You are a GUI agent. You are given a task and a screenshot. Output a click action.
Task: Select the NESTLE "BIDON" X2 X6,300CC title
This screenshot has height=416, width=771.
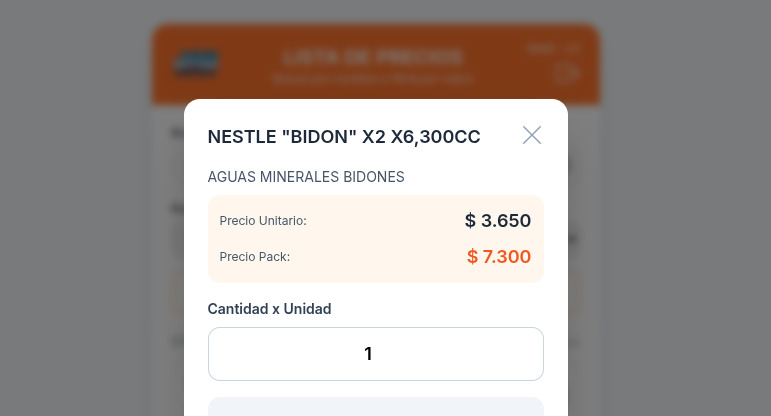click(x=344, y=137)
